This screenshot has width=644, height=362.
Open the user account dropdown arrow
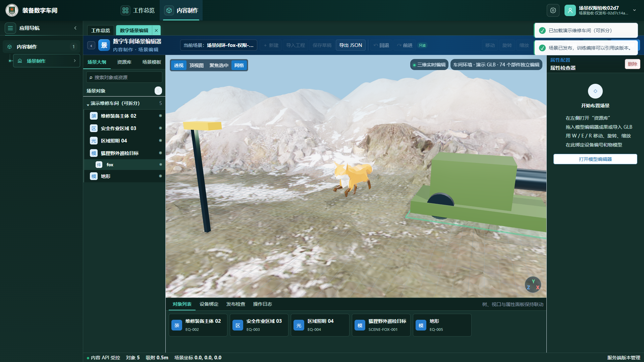tap(635, 10)
